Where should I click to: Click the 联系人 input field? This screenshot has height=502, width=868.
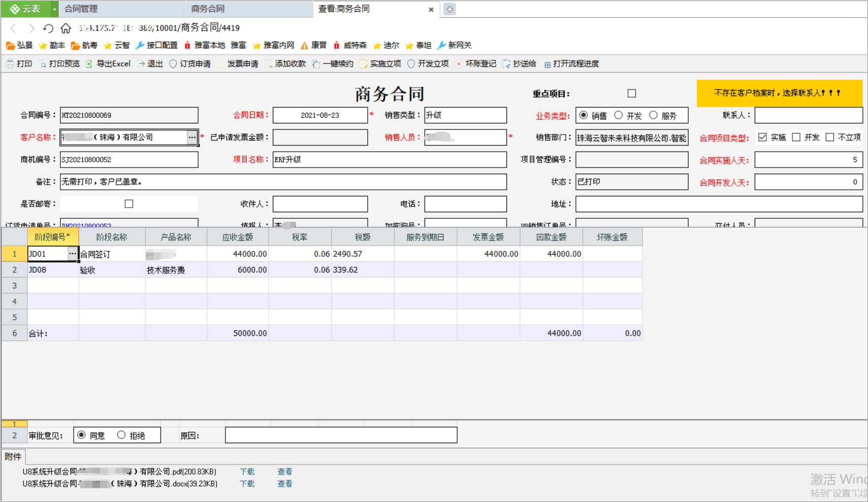coord(809,115)
